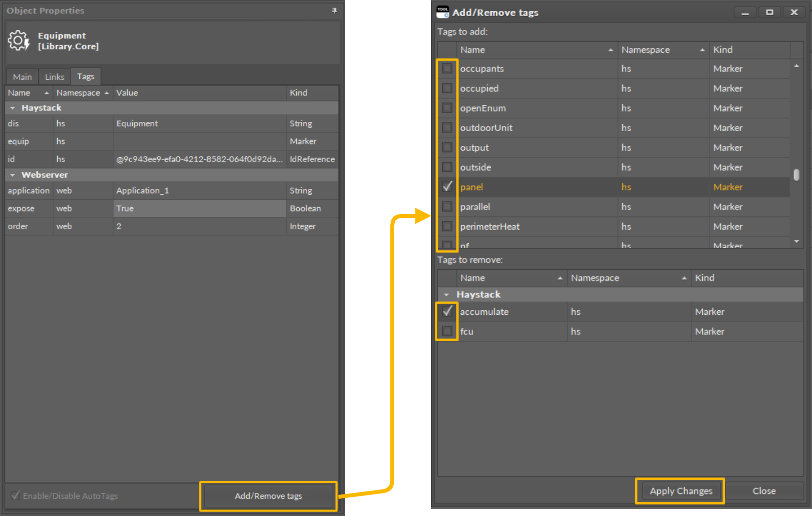Check the occupants tag checkbox

coord(447,69)
